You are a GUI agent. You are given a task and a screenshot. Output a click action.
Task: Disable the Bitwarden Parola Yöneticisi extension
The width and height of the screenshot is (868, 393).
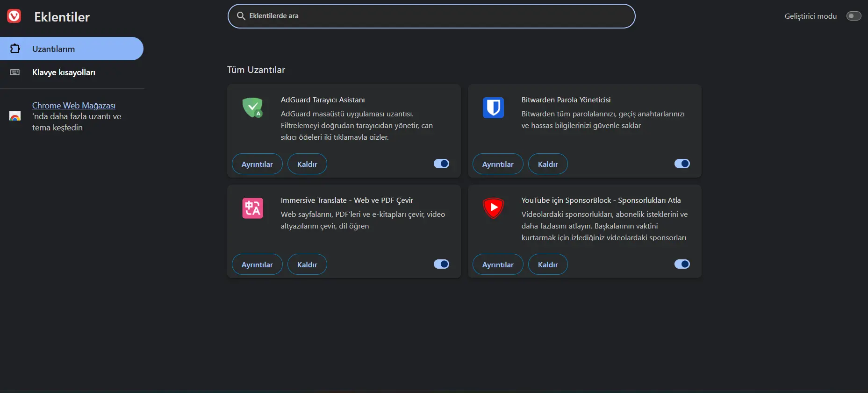(x=682, y=164)
